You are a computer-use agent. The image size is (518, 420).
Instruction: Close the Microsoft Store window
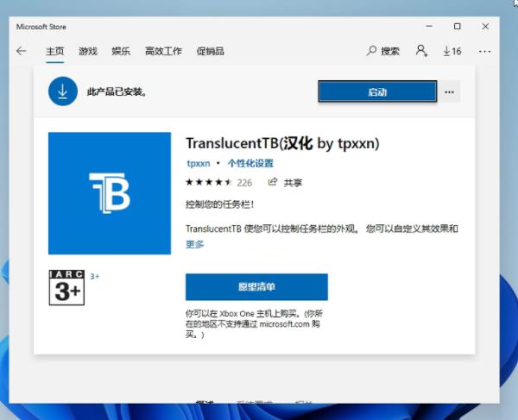(x=485, y=26)
